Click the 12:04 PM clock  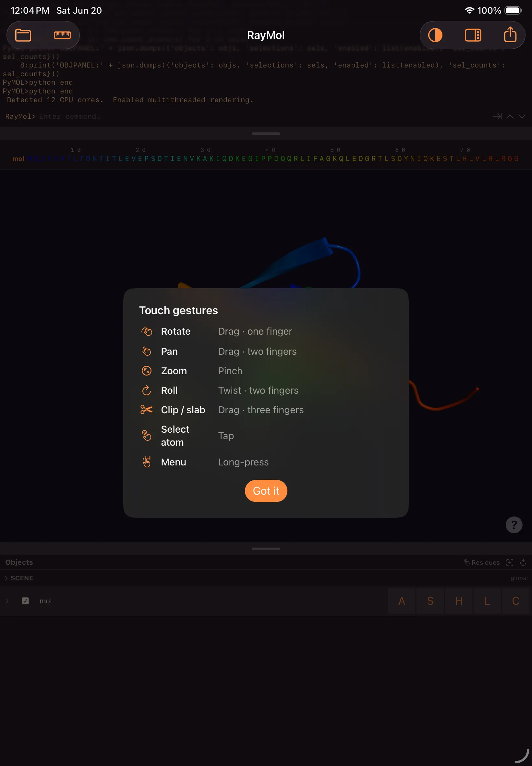pos(30,10)
